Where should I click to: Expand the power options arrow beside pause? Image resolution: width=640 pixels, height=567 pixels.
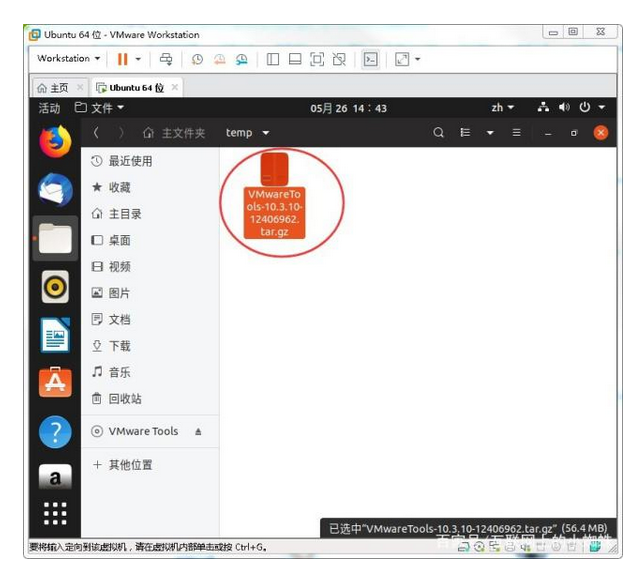138,59
